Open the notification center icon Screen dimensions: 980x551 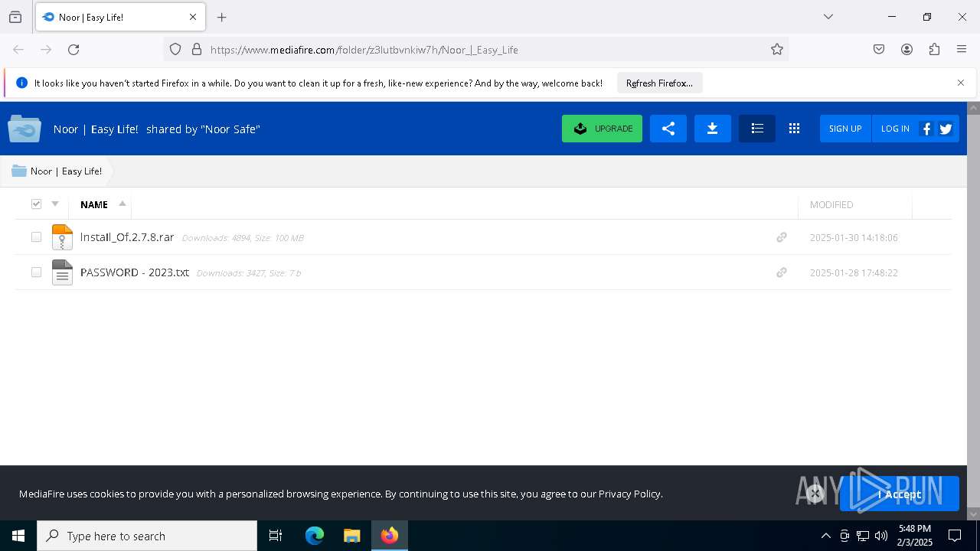pos(955,536)
